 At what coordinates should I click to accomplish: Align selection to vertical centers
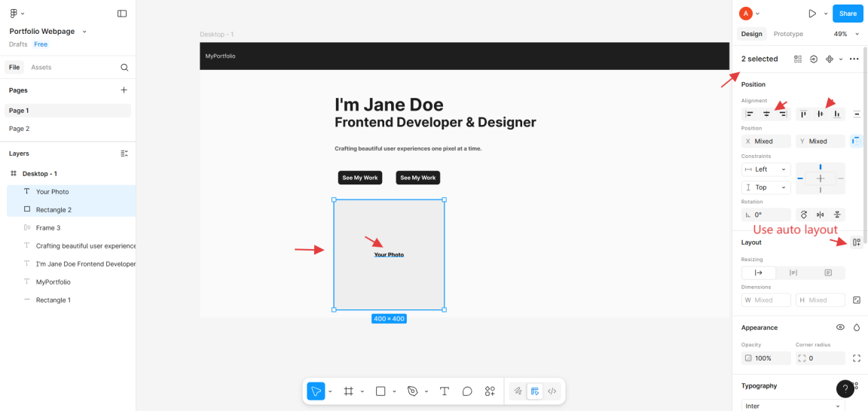pyautogui.click(x=820, y=114)
